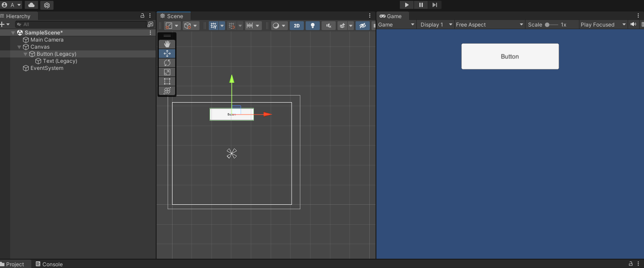644x268 pixels.
Task: Switch to the Rect Transform tool
Action: (x=167, y=81)
